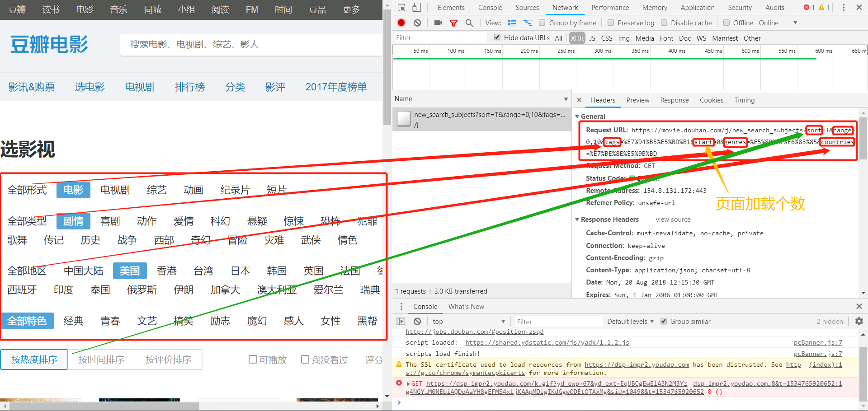Open the Cookies tab of the request

[711, 100]
